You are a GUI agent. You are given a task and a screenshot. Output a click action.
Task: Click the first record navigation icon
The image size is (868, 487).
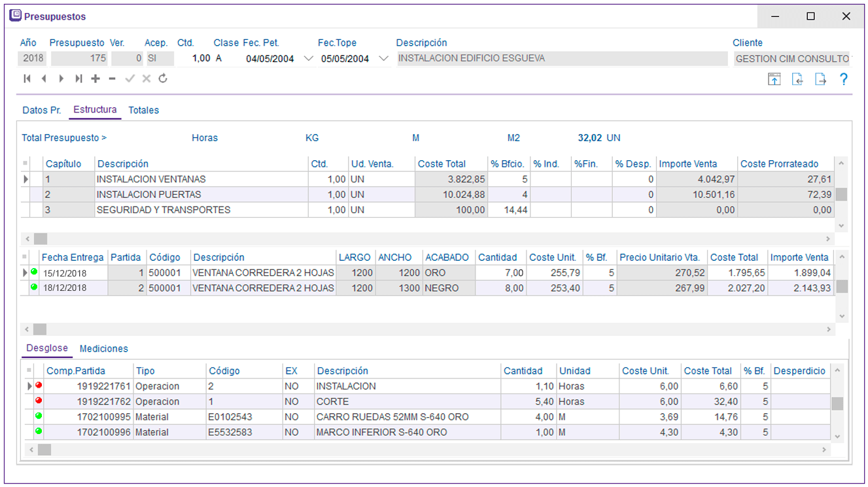click(26, 79)
